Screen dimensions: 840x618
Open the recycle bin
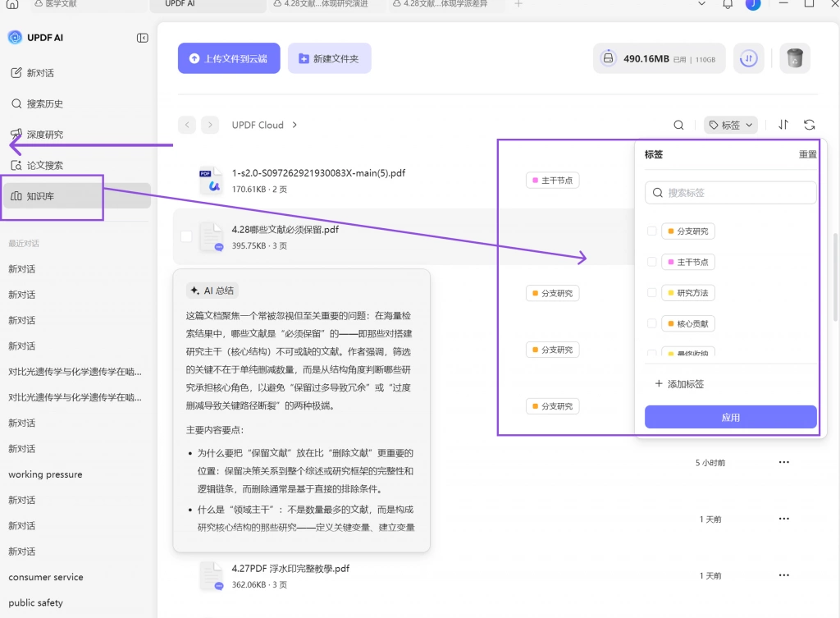pyautogui.click(x=795, y=58)
